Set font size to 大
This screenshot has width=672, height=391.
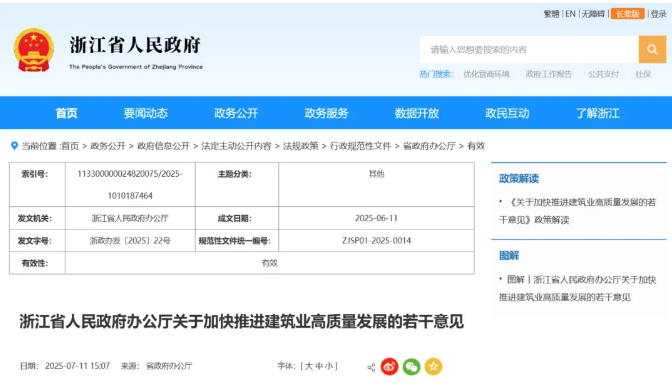click(x=309, y=366)
